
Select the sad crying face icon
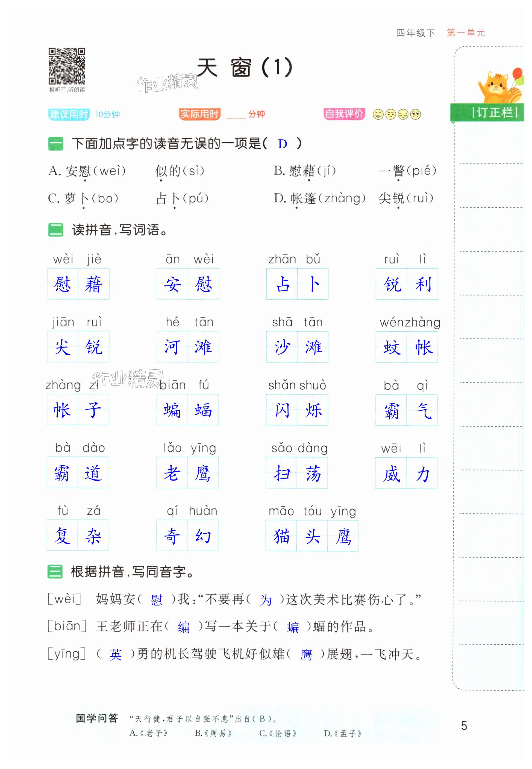pyautogui.click(x=415, y=114)
